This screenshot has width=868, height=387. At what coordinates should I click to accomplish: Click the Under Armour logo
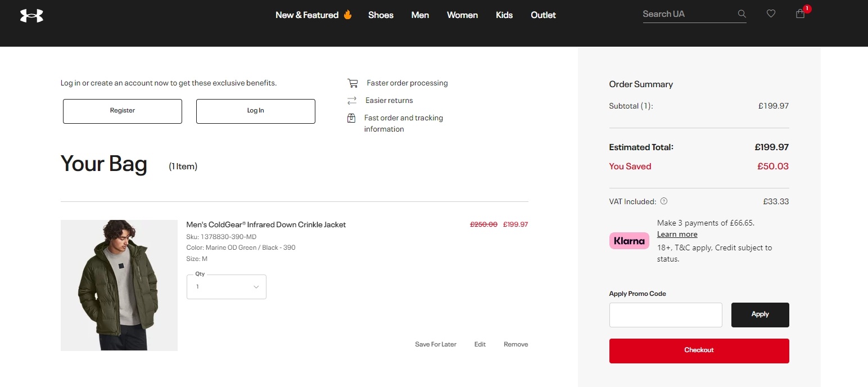[31, 16]
